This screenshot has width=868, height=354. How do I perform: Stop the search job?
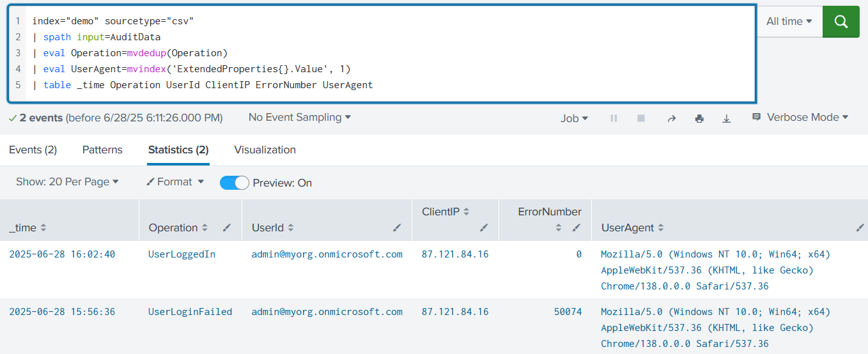[x=641, y=118]
